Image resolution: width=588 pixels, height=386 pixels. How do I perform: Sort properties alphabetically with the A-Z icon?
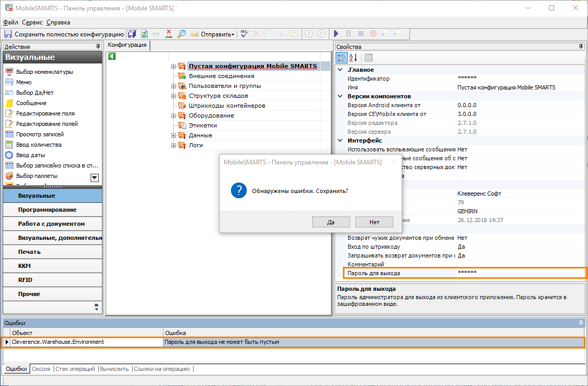click(x=353, y=58)
